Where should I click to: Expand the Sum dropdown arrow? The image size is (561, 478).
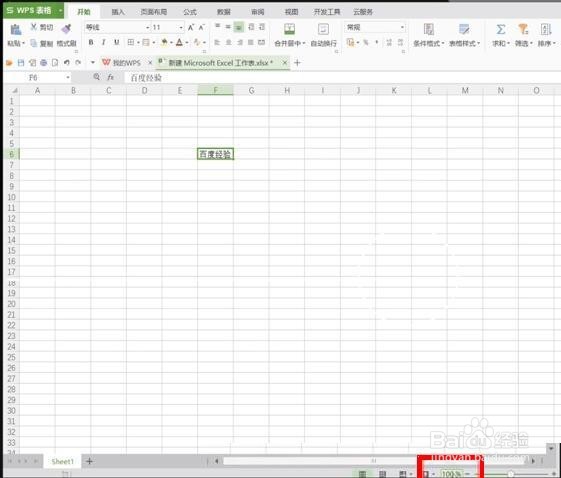click(508, 44)
